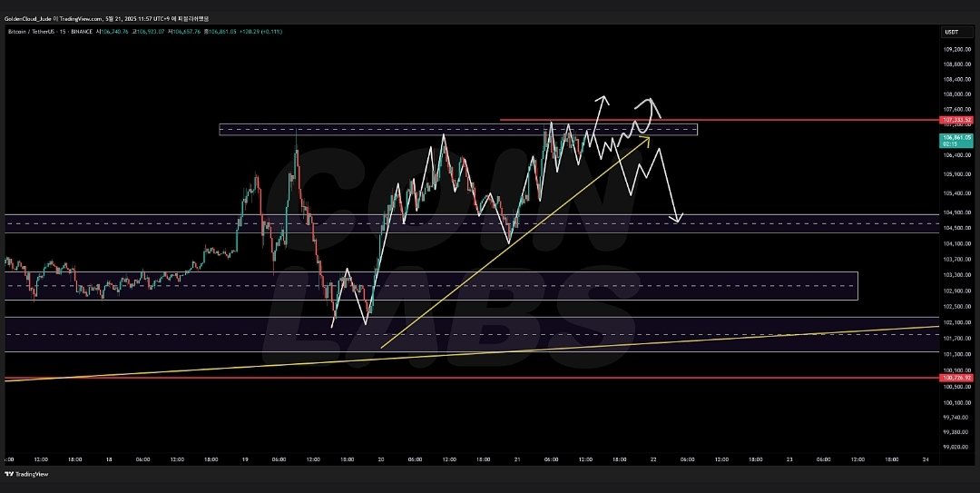
Task: Click date label 20 on the time axis
Action: (x=381, y=459)
